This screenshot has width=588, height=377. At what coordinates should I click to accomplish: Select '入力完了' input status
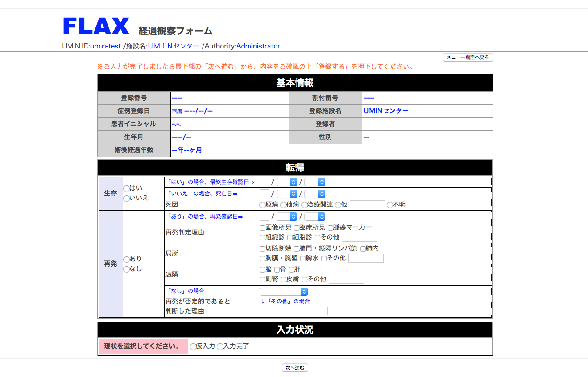(220, 347)
